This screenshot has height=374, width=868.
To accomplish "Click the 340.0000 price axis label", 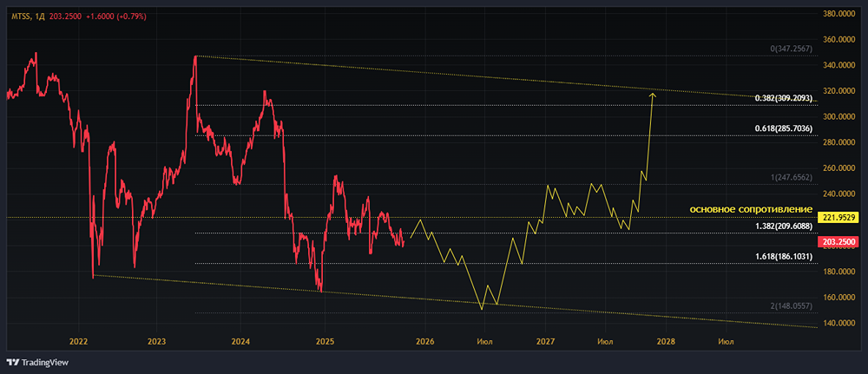I will [x=838, y=65].
